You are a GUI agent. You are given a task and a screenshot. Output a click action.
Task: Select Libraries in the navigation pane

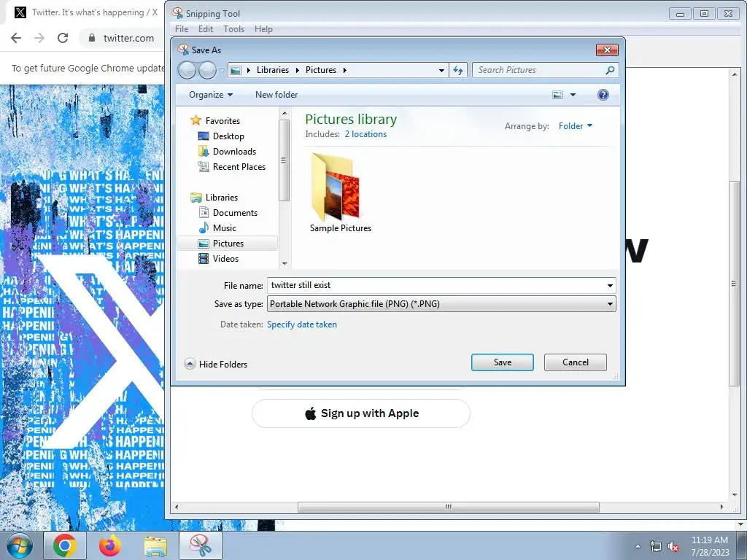tap(222, 197)
